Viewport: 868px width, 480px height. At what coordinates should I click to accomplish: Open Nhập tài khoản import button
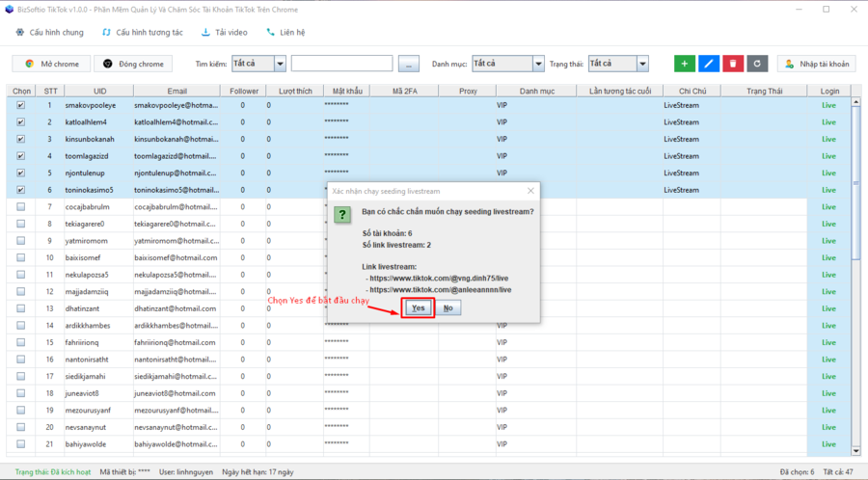pyautogui.click(x=816, y=64)
